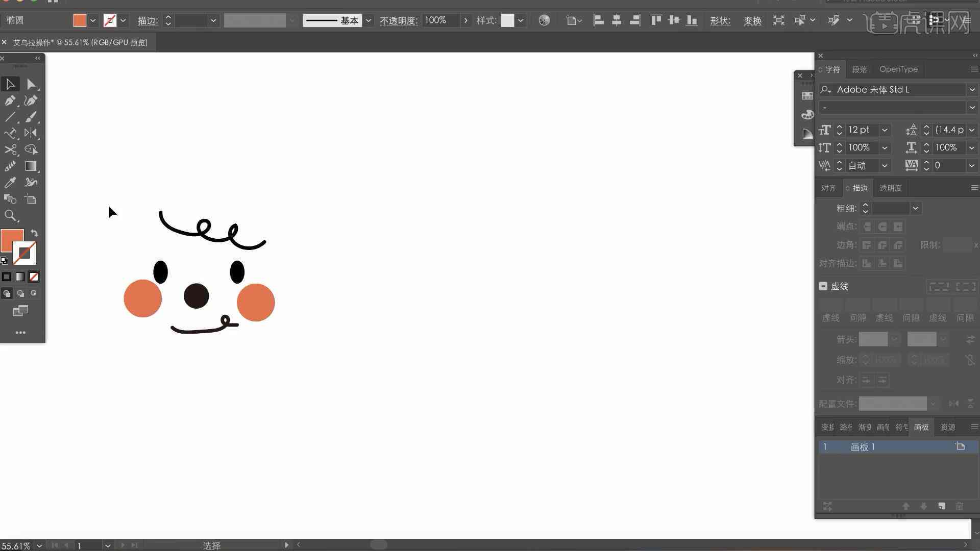Viewport: 980px width, 551px height.
Task: Select the Reflect tool
Action: coord(31,133)
